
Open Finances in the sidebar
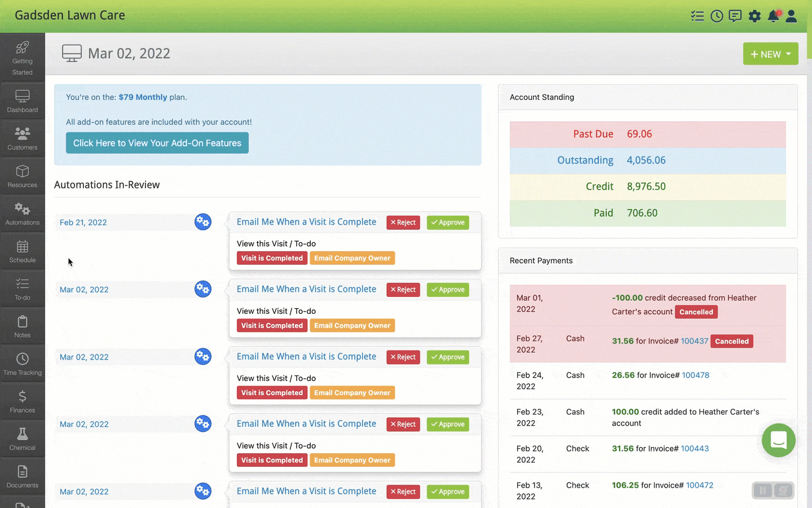tap(23, 402)
